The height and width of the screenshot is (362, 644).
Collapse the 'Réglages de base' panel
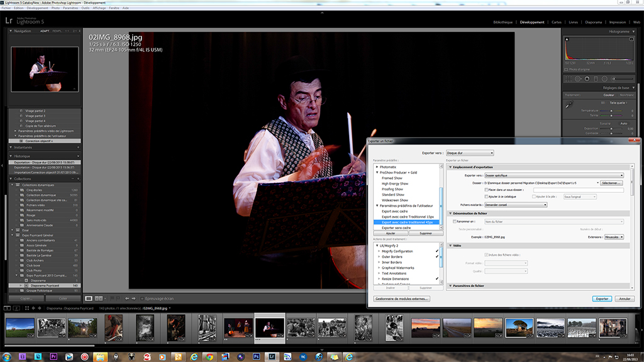(x=633, y=88)
